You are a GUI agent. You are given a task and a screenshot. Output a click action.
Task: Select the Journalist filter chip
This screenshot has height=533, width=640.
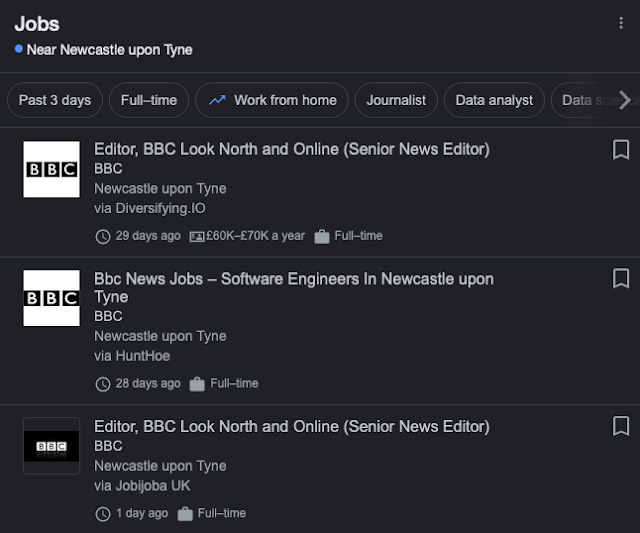[x=396, y=100]
